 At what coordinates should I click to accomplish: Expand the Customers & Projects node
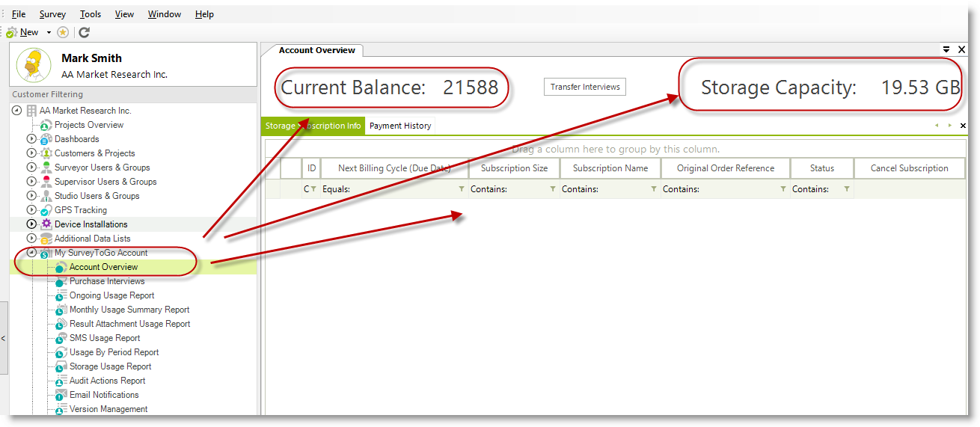31,153
